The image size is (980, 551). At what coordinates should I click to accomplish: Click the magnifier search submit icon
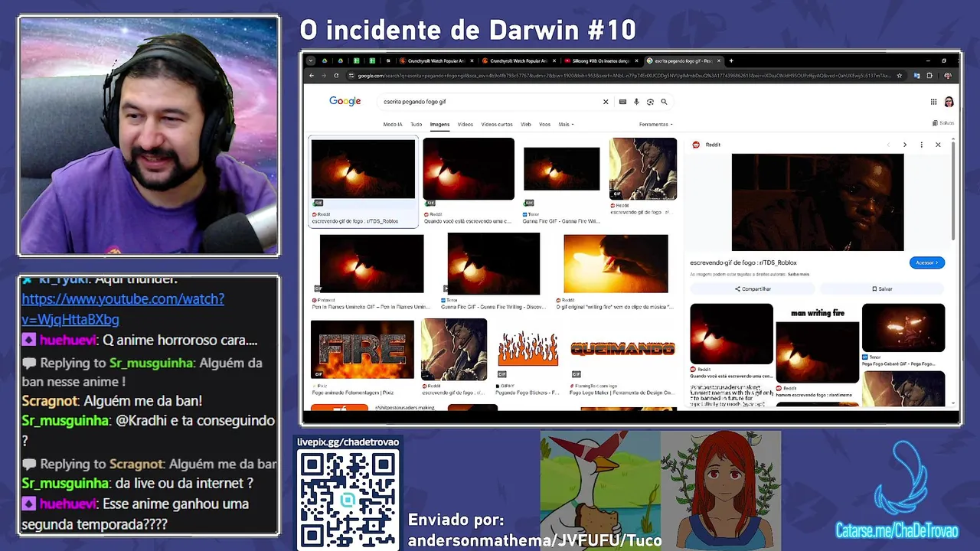[664, 102]
